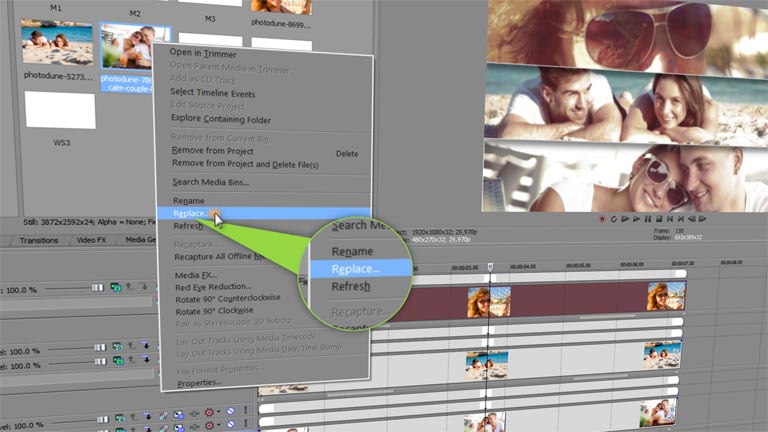Pause preview playback
768x432 pixels.
point(648,219)
